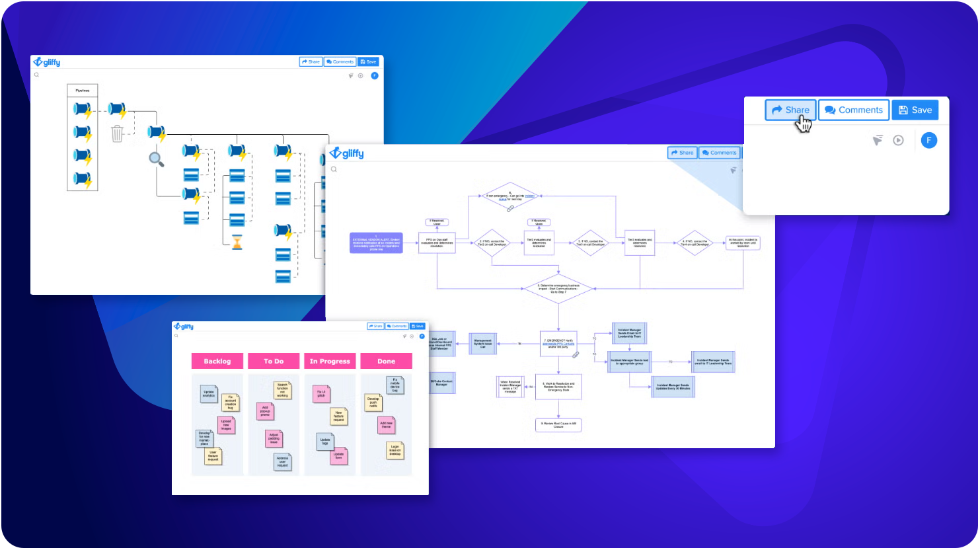Viewport: 980px width, 550px height.
Task: Click the Gliffy logo in the flowchart window
Action: 347,153
